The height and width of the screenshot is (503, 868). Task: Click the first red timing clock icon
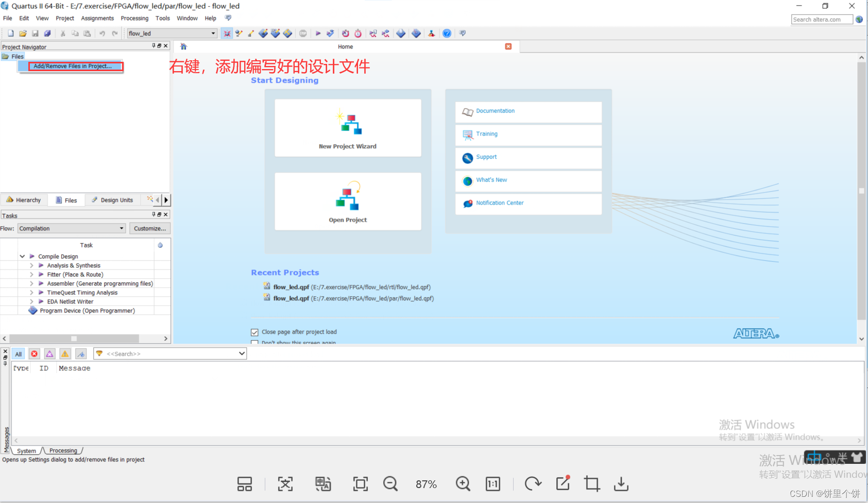click(x=346, y=33)
